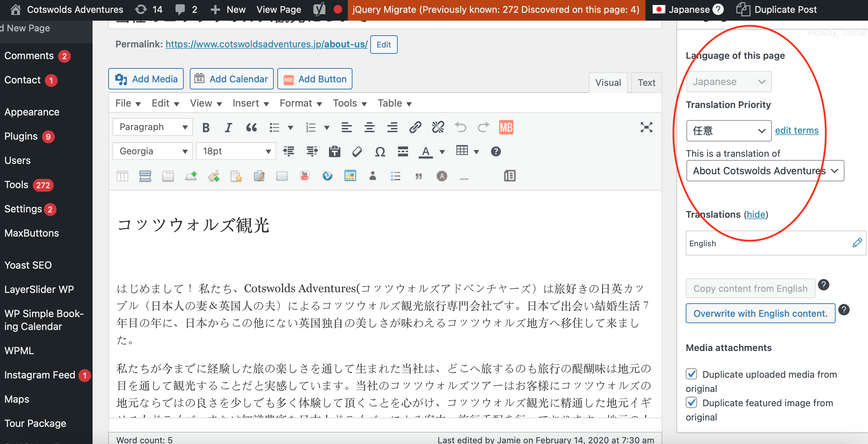This screenshot has height=444, width=868.
Task: Apply bulleted list formatting
Action: (274, 127)
